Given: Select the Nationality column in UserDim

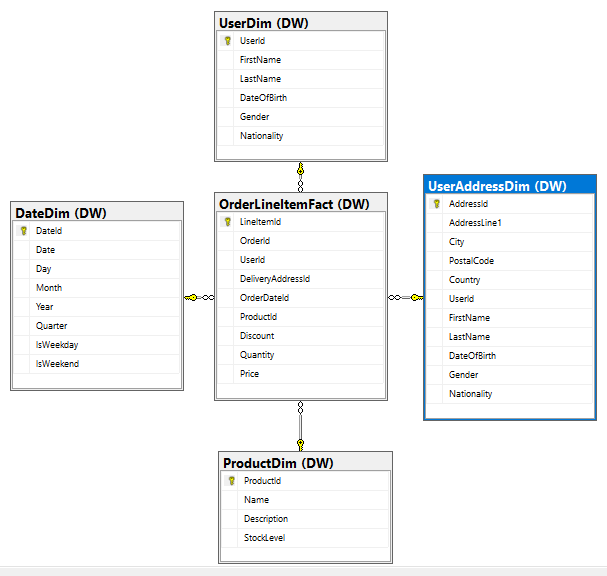Looking at the screenshot, I should pyautogui.click(x=301, y=136).
